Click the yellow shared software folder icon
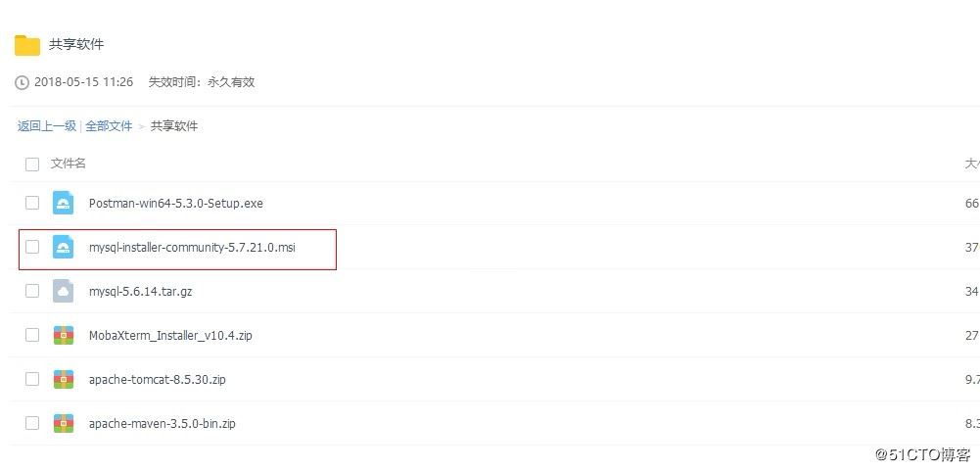980x471 pixels. [x=26, y=45]
